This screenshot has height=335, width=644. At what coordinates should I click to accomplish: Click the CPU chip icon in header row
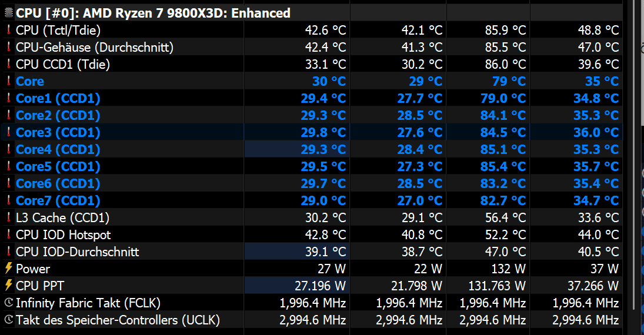(x=9, y=13)
